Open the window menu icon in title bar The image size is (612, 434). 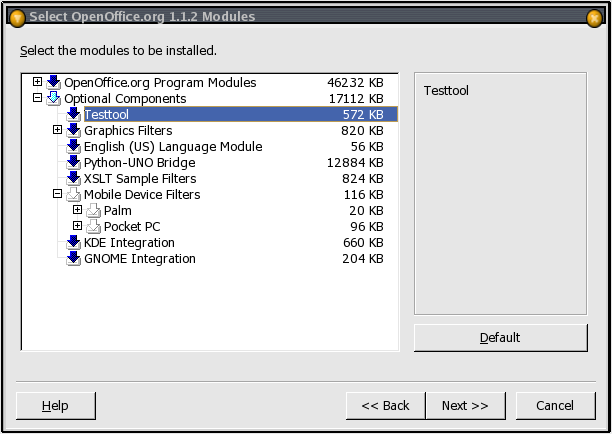17,18
